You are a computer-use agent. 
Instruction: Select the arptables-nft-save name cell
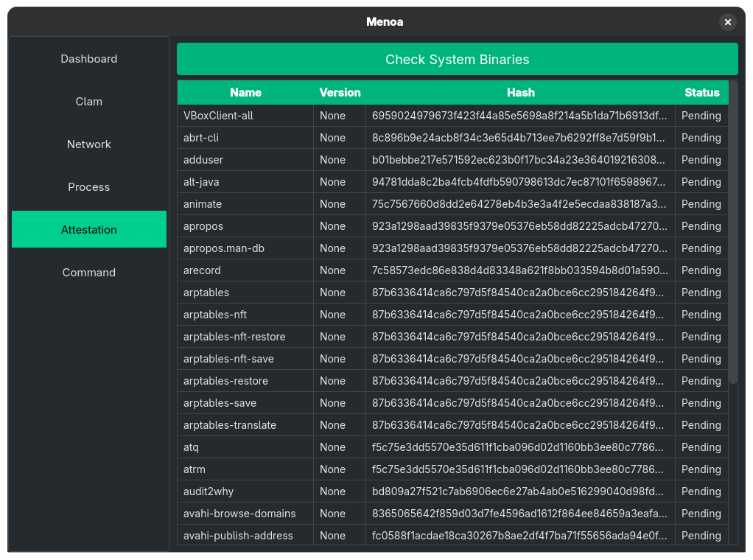245,359
